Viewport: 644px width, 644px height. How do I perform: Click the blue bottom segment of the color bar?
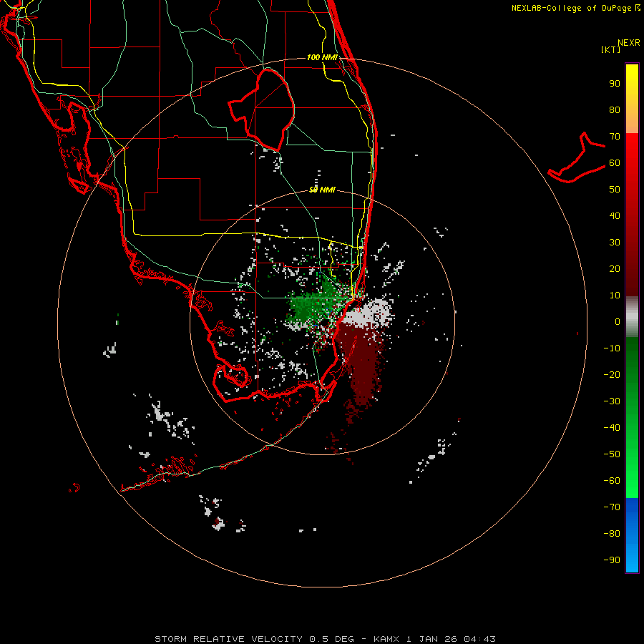coord(632,535)
